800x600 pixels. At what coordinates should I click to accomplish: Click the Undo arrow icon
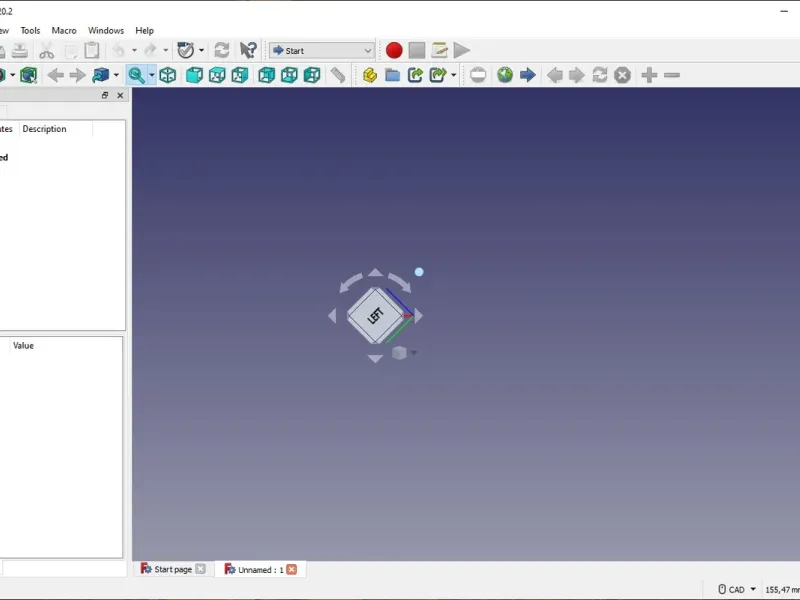coord(118,50)
